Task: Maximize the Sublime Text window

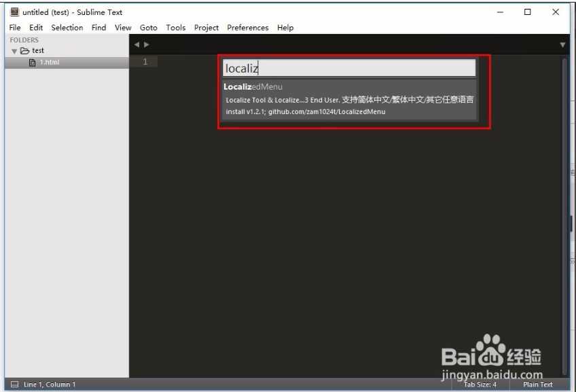Action: click(528, 12)
